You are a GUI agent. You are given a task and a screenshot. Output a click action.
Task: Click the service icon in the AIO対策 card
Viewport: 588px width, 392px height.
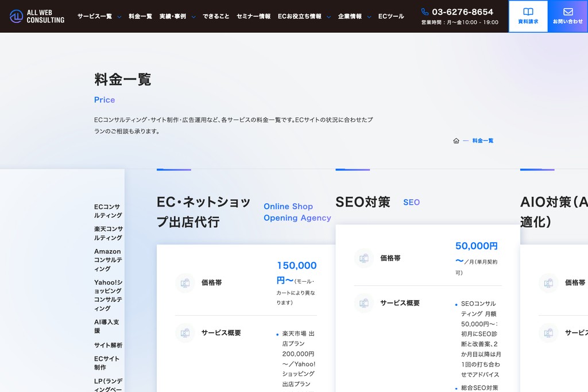click(548, 333)
